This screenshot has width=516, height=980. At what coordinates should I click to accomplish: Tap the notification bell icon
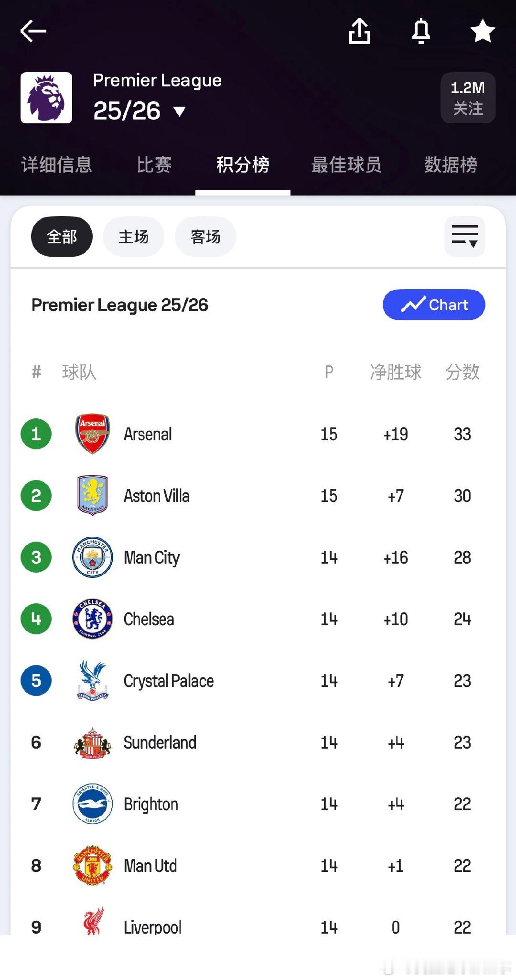click(421, 32)
